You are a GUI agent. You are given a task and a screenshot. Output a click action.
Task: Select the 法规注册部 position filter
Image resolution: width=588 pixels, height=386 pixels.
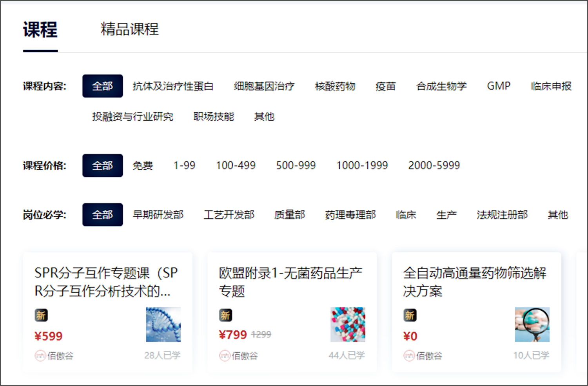tap(502, 215)
